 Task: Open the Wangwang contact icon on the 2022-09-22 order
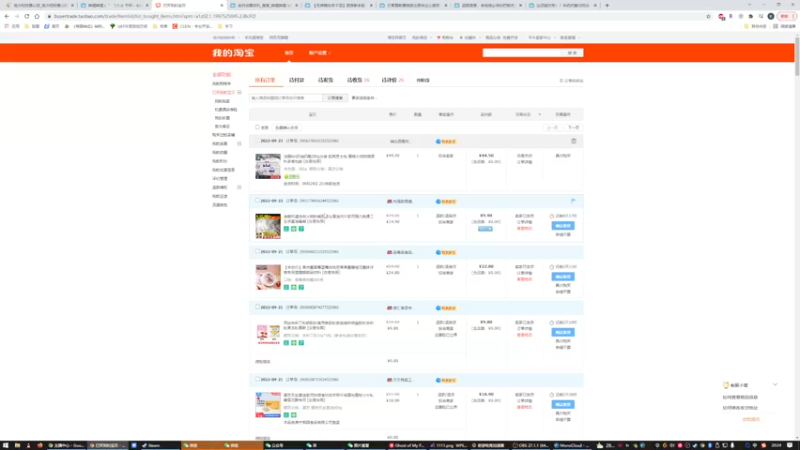click(x=438, y=202)
